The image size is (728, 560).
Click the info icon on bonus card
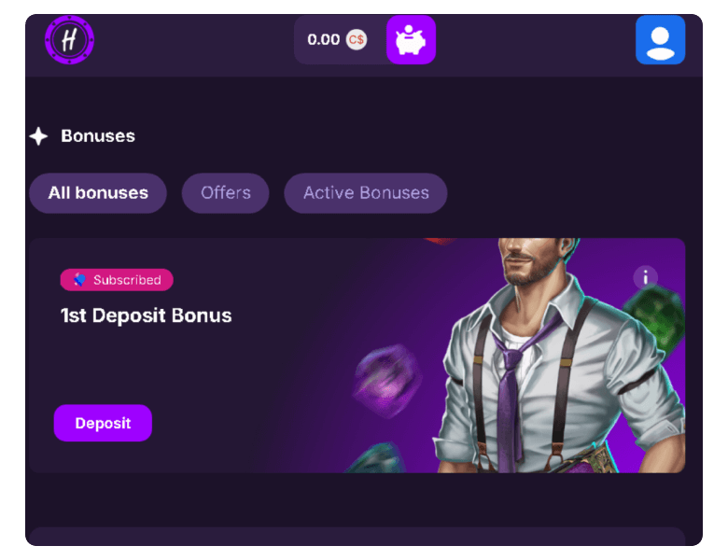(x=645, y=277)
